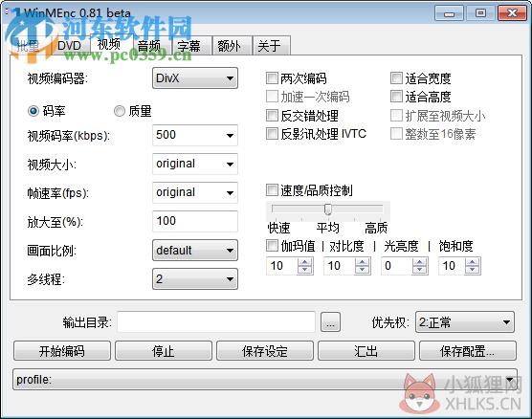Switch to the DVD tab
Image resolution: width=532 pixels, height=419 pixels.
70,46
